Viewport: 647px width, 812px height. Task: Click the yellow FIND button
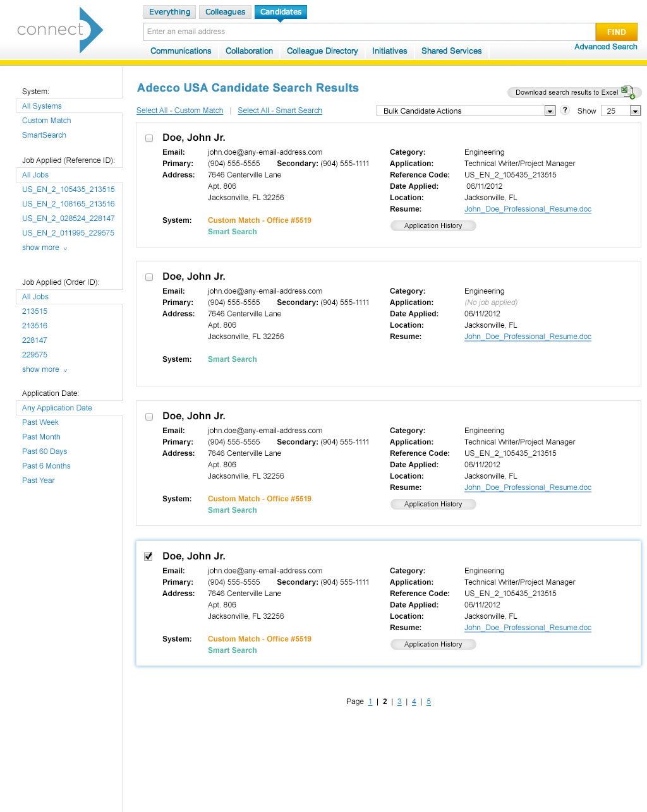point(616,32)
